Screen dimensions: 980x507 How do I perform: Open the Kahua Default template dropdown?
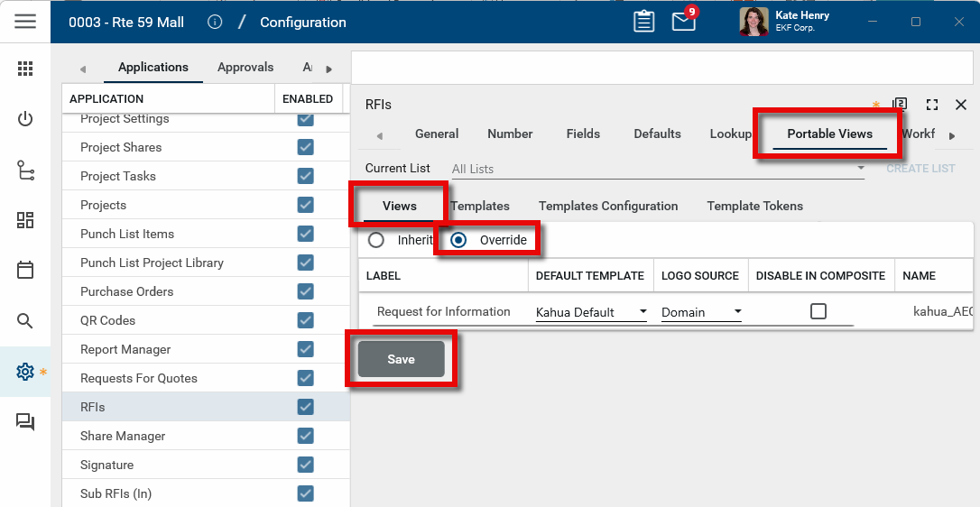click(591, 312)
